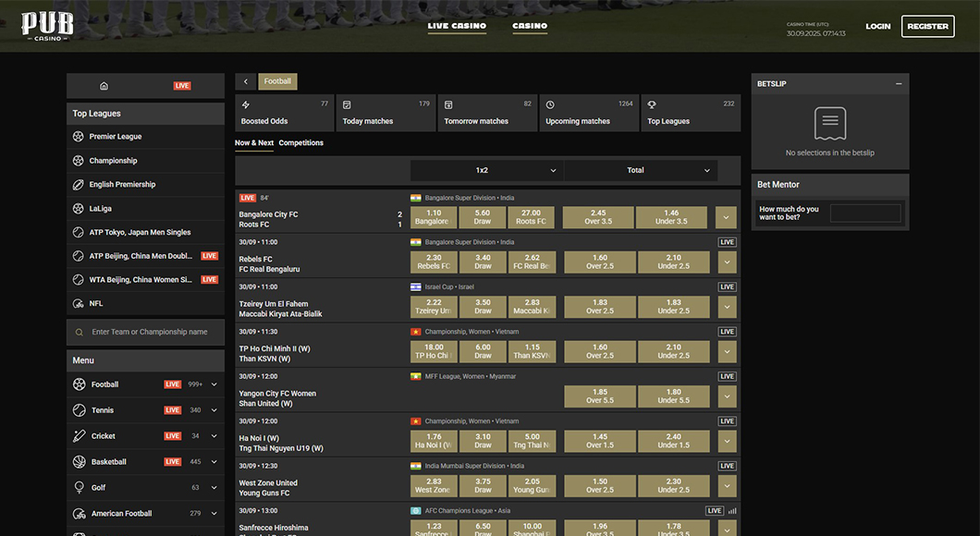Open Basketball from the sidebar icon
This screenshot has height=536, width=980.
[79, 461]
